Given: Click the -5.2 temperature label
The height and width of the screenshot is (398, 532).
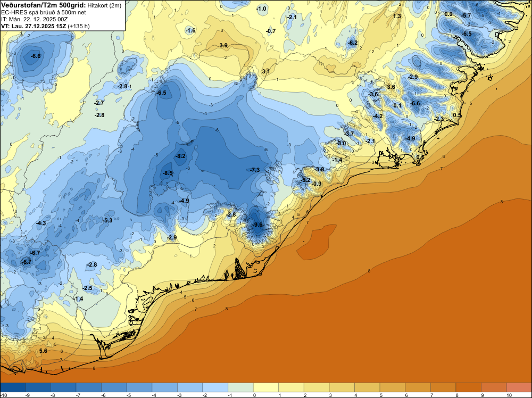Looking at the screenshot, I should pyautogui.click(x=306, y=180).
